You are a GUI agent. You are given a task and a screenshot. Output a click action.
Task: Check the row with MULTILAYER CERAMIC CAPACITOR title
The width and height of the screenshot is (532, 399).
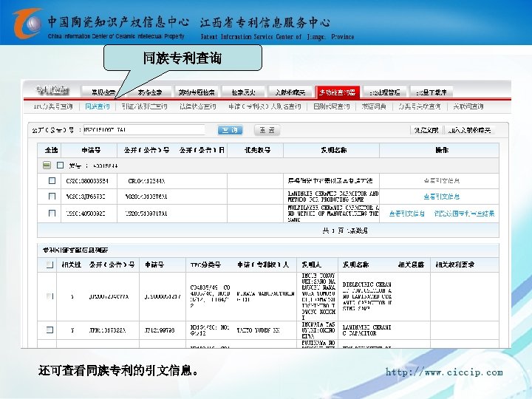coord(52,213)
